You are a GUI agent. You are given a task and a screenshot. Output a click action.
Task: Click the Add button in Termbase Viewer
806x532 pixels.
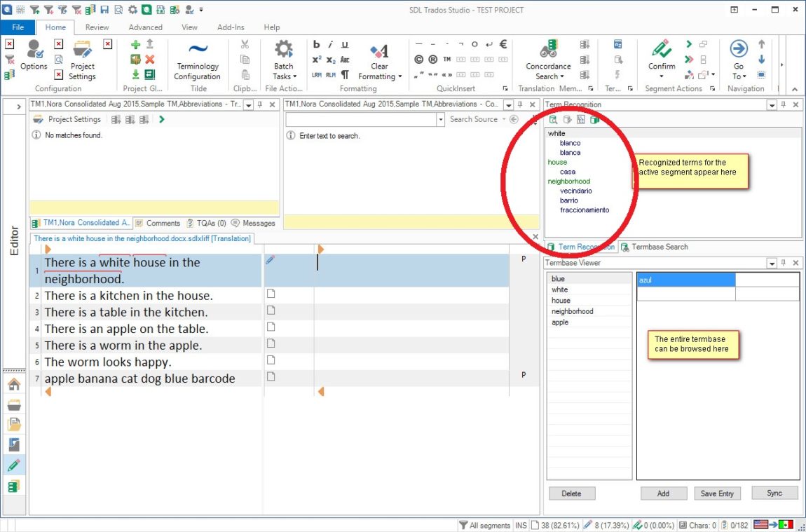664,493
